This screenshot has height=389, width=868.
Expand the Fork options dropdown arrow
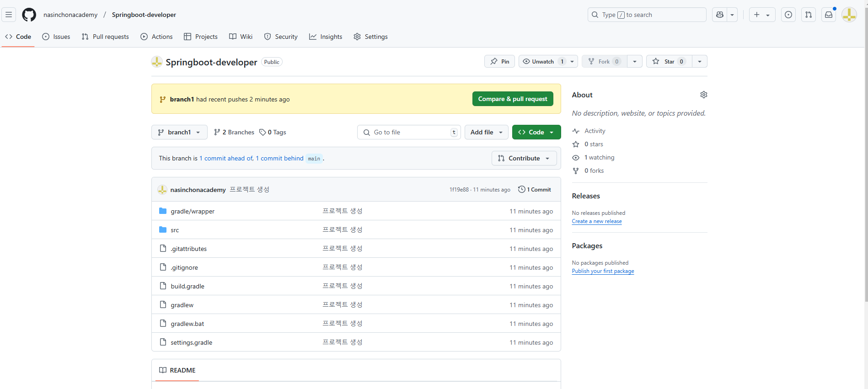tap(635, 61)
